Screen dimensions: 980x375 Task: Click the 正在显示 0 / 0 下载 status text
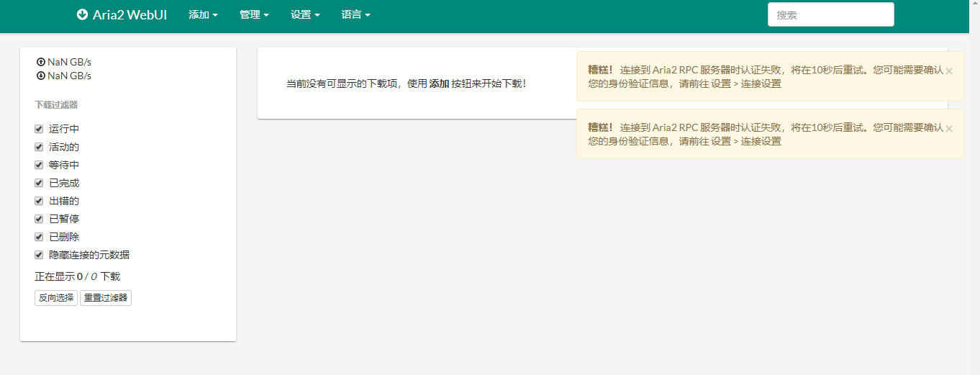(x=77, y=276)
